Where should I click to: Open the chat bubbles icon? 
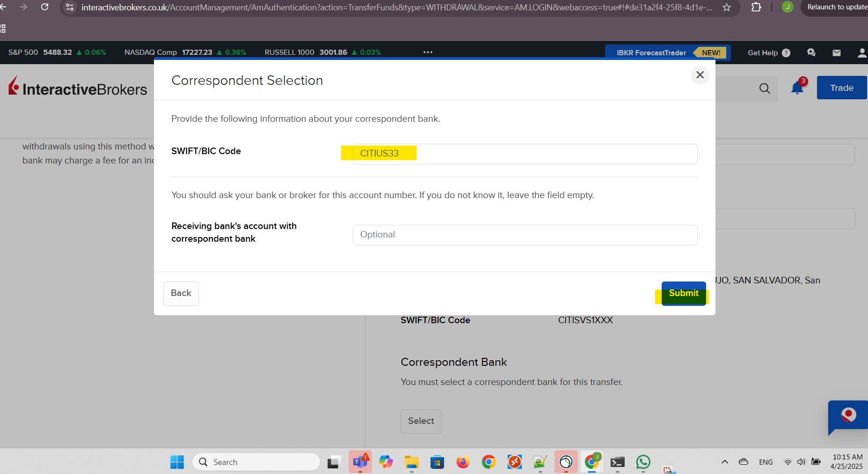click(x=811, y=52)
